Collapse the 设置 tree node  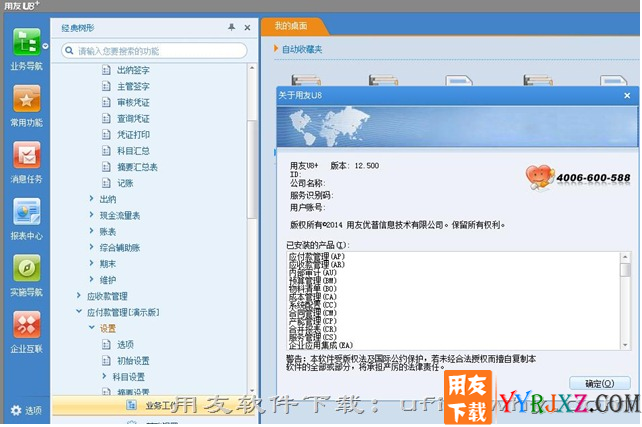(92, 328)
